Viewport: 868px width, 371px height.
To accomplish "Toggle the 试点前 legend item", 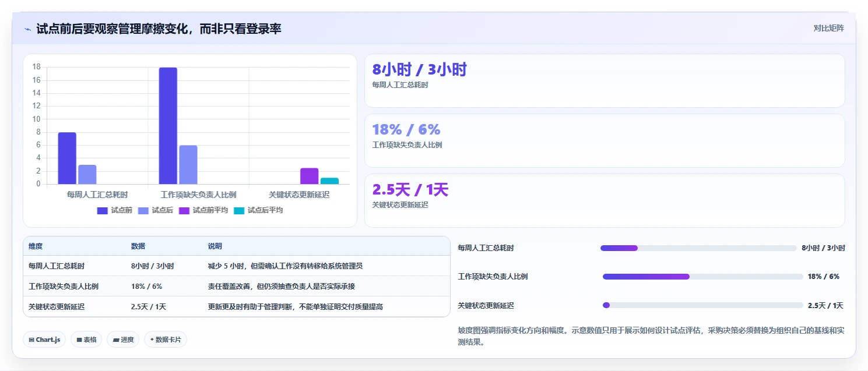I will (x=114, y=210).
